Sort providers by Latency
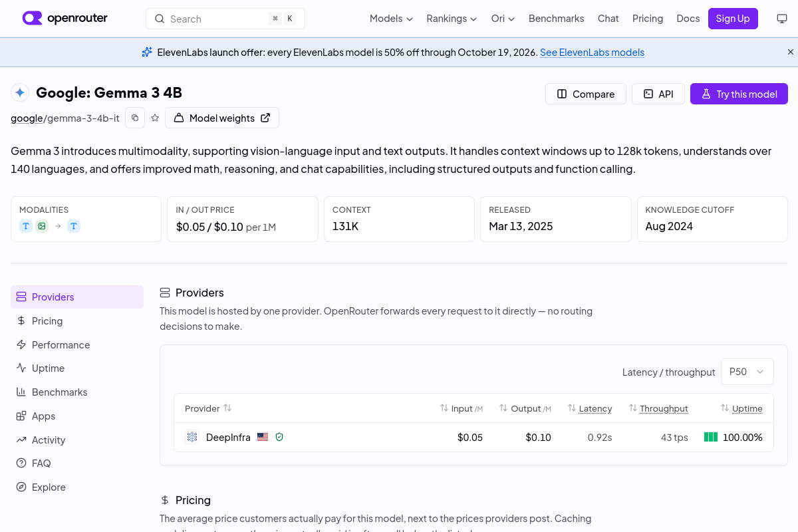The height and width of the screenshot is (532, 798). [x=590, y=408]
